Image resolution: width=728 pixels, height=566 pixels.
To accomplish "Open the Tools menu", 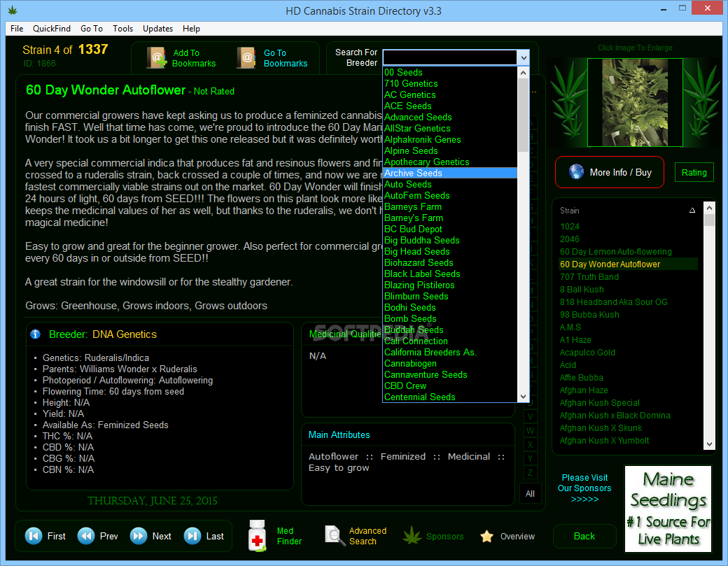I will (x=122, y=28).
